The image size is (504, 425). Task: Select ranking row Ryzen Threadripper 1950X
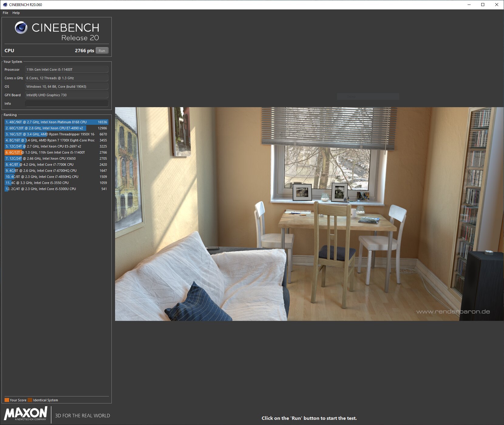pyautogui.click(x=56, y=134)
